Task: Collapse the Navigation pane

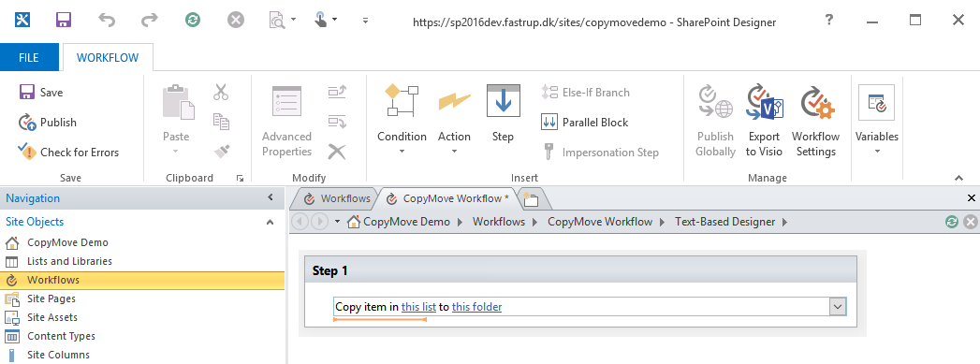Action: pyautogui.click(x=271, y=198)
